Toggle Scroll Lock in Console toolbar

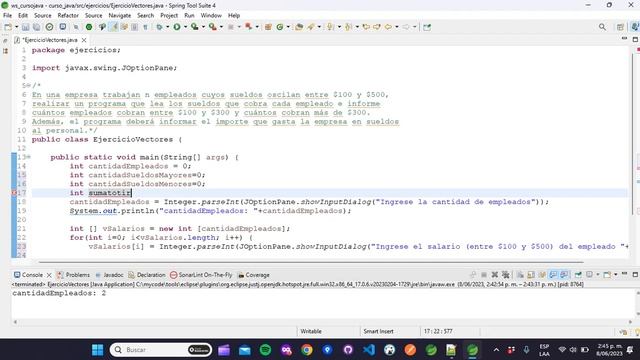click(x=531, y=275)
